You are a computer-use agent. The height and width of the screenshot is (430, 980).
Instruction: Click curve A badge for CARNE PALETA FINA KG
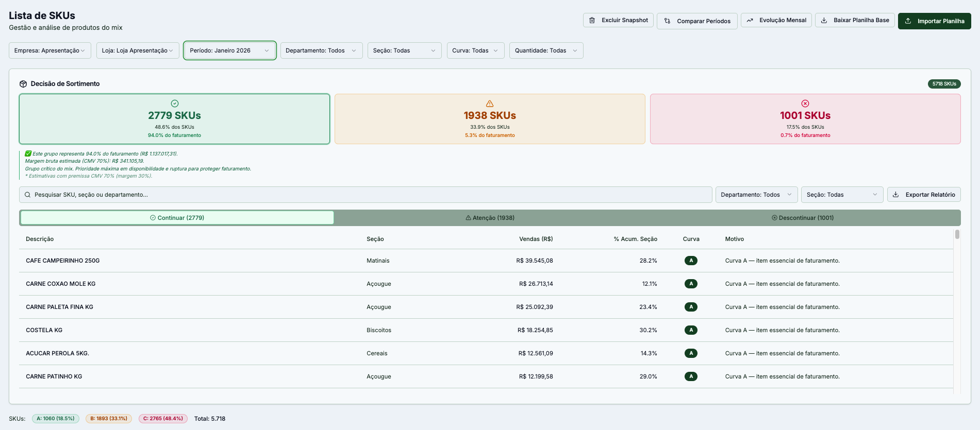pyautogui.click(x=691, y=307)
